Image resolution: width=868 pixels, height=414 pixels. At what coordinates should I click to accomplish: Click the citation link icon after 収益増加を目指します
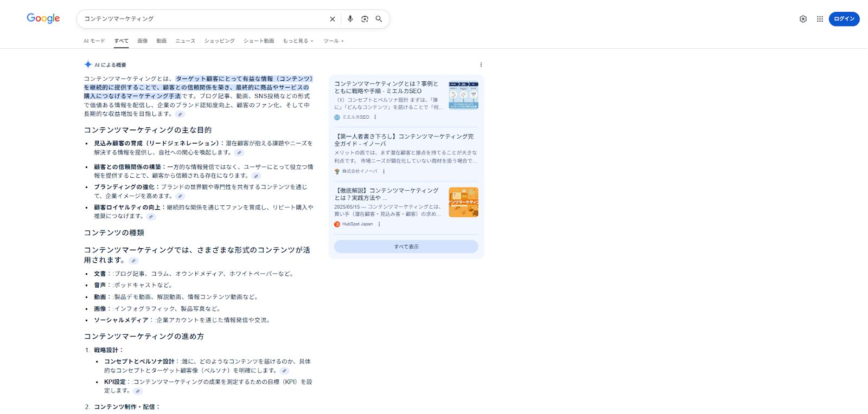(180, 114)
